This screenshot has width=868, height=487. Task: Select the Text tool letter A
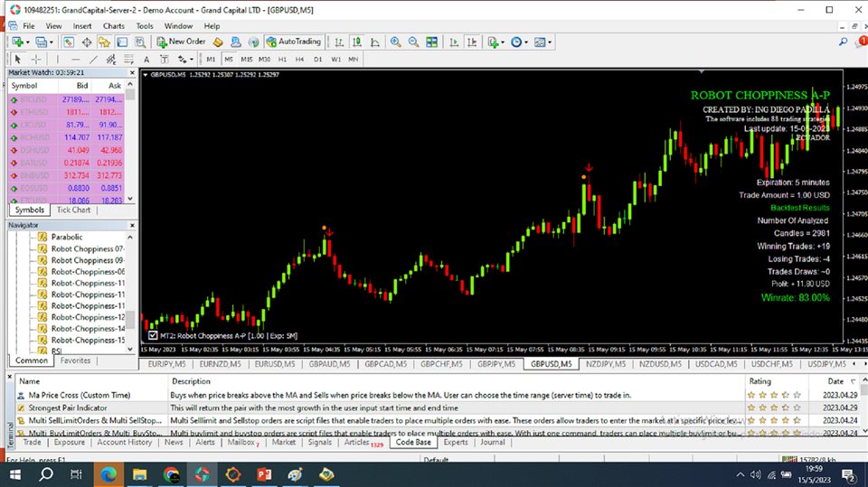tap(146, 60)
